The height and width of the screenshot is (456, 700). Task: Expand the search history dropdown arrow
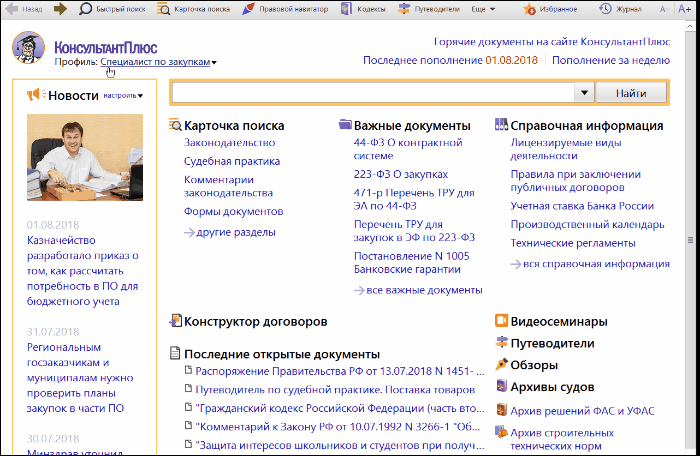tap(583, 93)
